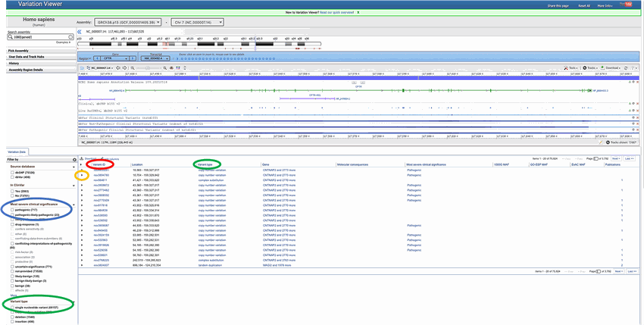Viewport: 644px width, 325px height.
Task: Open the Region dropdown in the blue bar
Action: click(85, 59)
